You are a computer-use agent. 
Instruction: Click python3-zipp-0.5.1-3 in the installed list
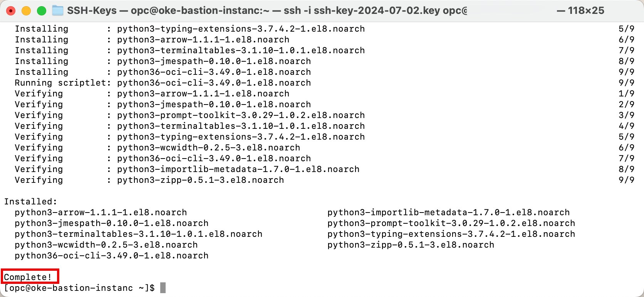[x=411, y=245]
